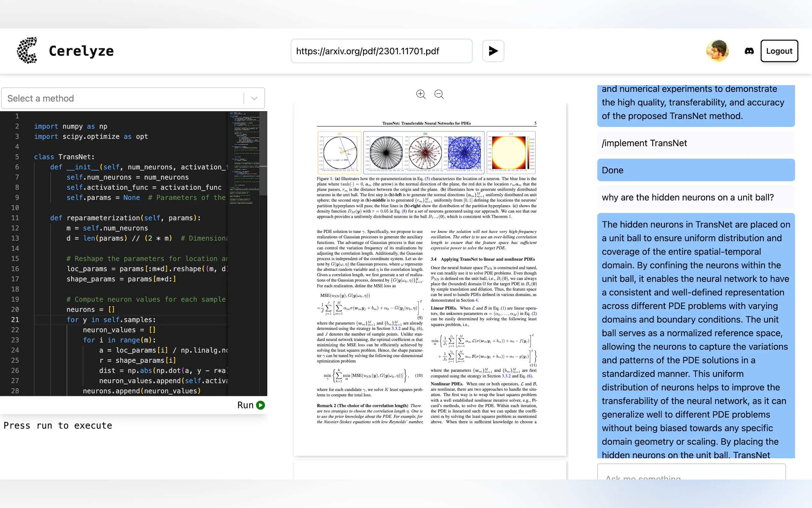Viewport: 812px width, 508px height.
Task: Zoom in on the PDF viewer
Action: (421, 94)
